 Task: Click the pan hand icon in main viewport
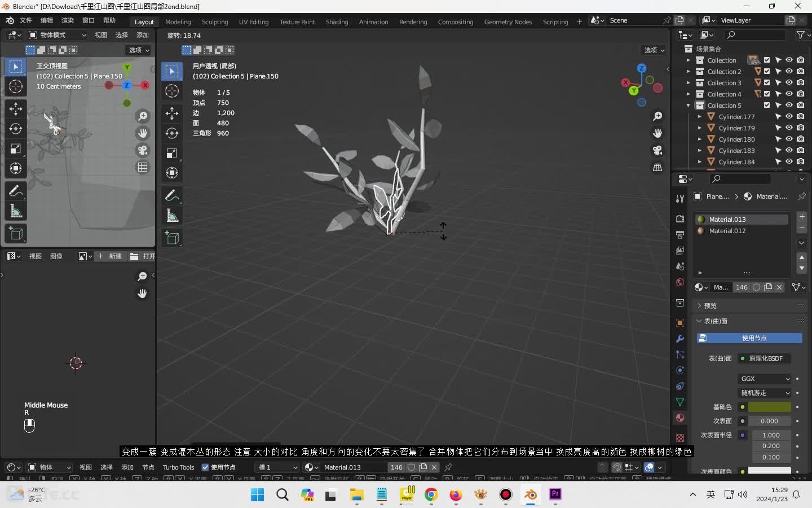point(657,133)
